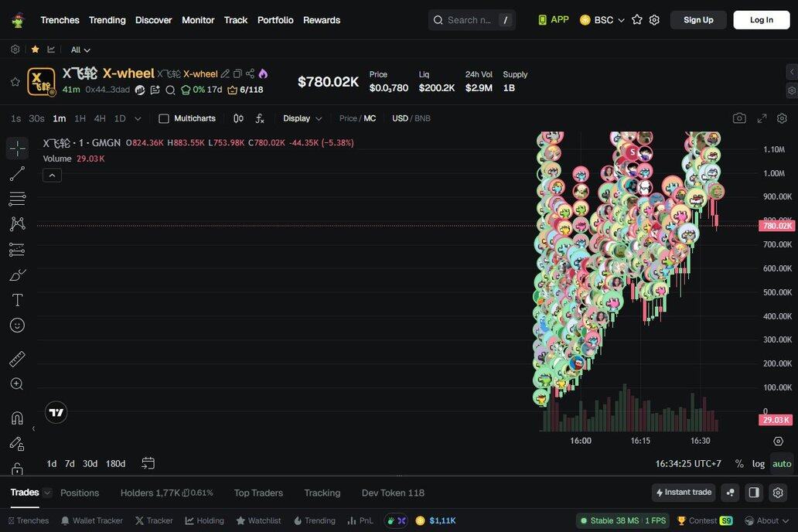Select the ruler measure tool

(17, 359)
